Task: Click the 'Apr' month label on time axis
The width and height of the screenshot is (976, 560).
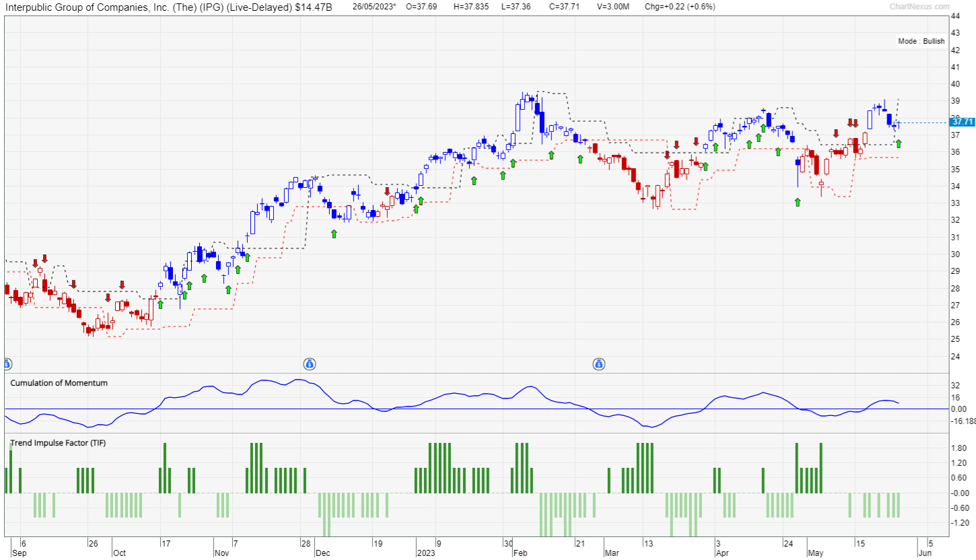Action: 722,553
